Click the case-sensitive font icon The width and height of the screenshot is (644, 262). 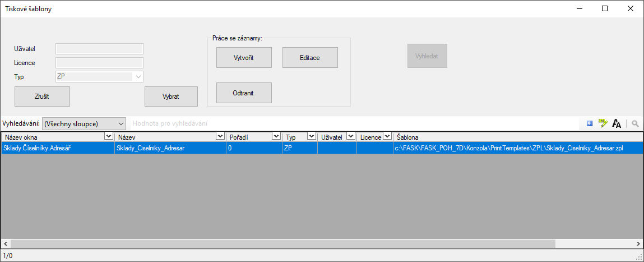click(617, 123)
